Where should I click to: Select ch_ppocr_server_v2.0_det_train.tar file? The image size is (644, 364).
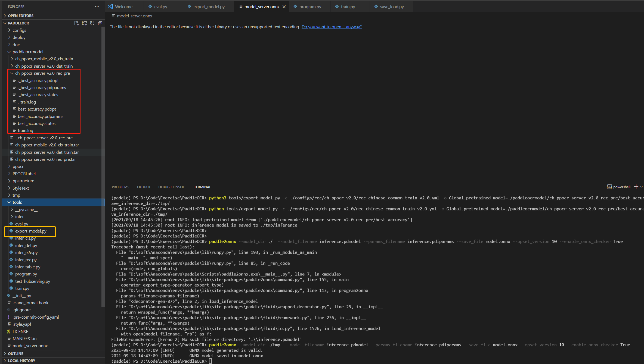click(x=47, y=152)
